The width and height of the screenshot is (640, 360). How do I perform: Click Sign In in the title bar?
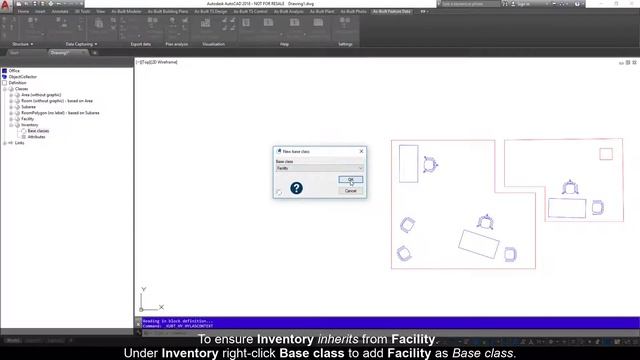[522, 4]
